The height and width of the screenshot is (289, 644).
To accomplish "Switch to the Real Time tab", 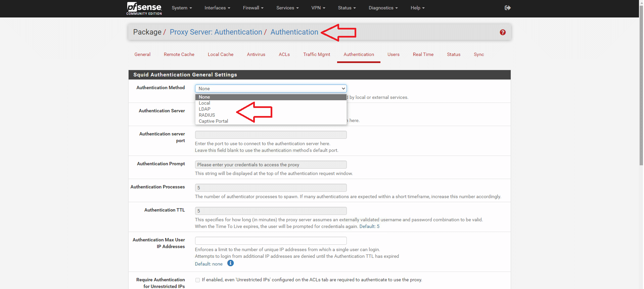I will click(423, 54).
